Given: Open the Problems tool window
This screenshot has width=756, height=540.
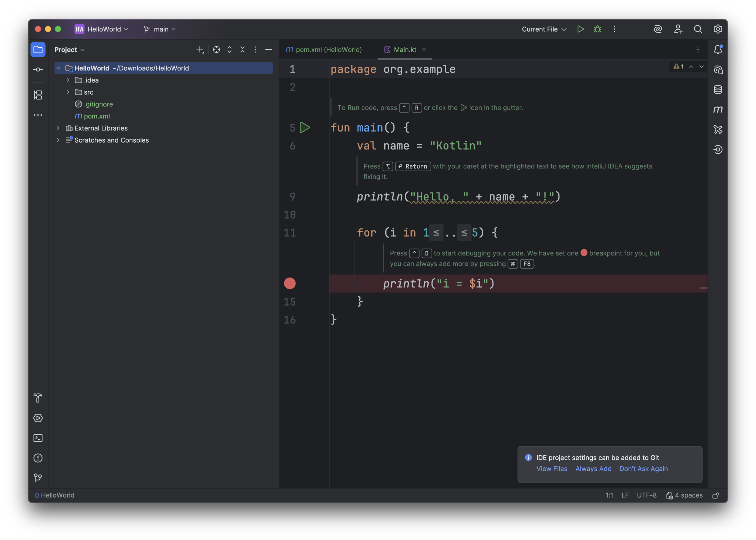Looking at the screenshot, I should click(38, 458).
